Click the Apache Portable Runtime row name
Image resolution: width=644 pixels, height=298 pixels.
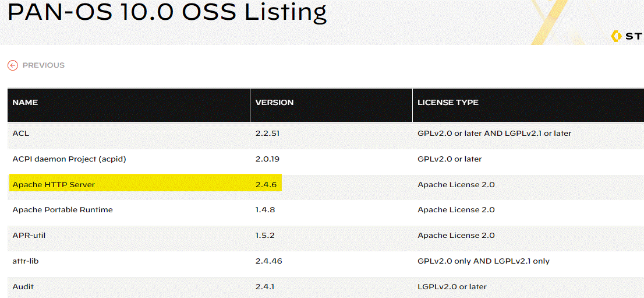click(x=62, y=210)
